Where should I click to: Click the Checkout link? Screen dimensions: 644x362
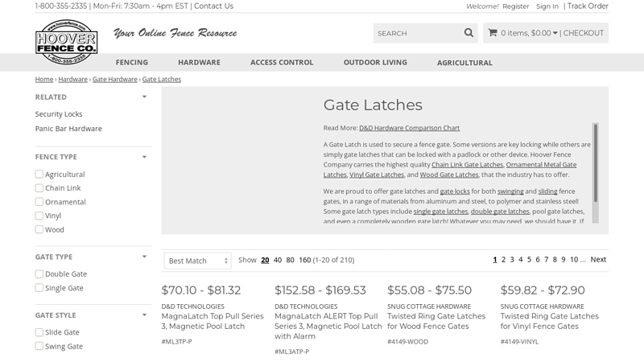pos(583,33)
